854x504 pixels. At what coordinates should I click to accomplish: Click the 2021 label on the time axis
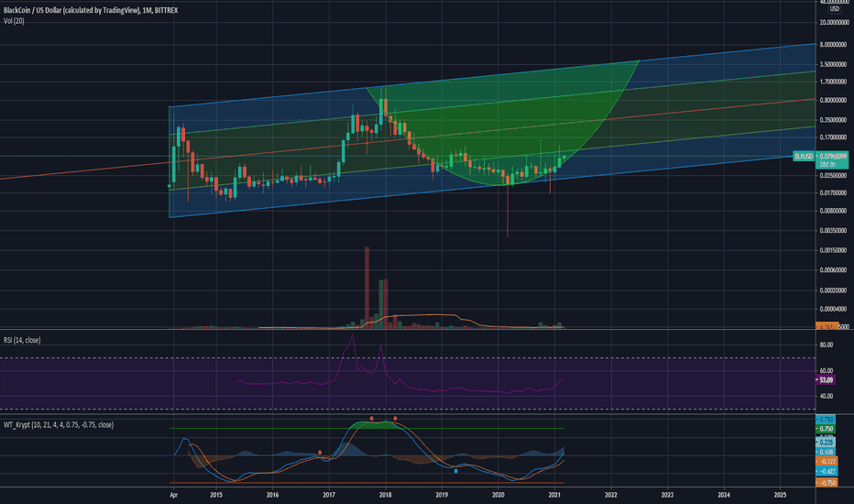(554, 495)
